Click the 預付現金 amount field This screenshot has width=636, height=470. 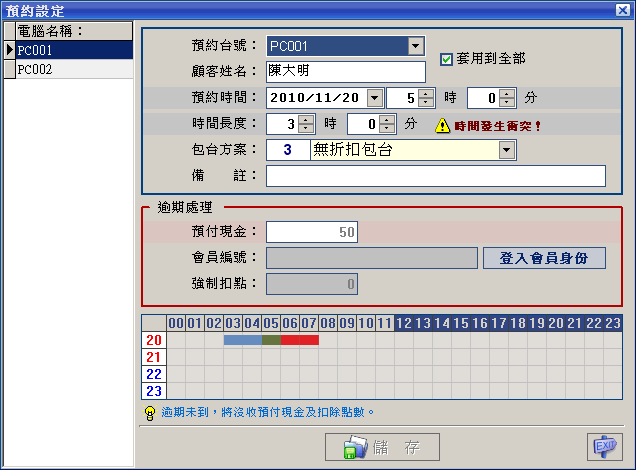tap(311, 232)
